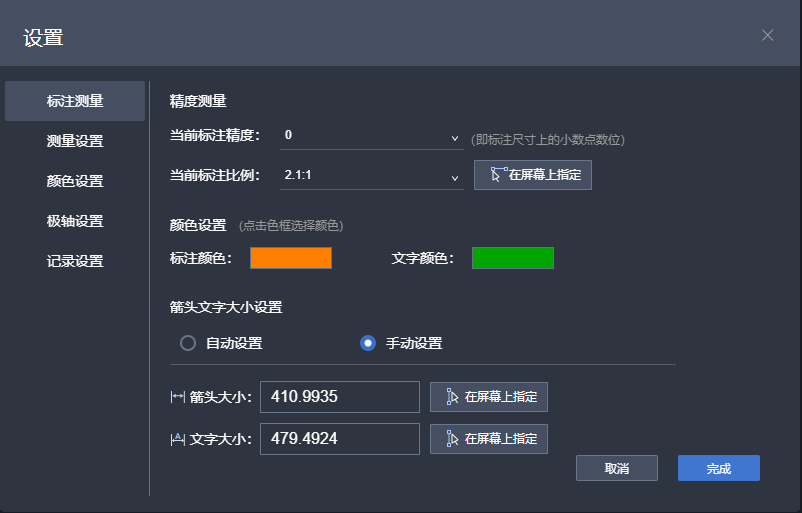Screen dimensions: 802x513
Task: Click cursor icon next to text size field
Action: coord(451,439)
